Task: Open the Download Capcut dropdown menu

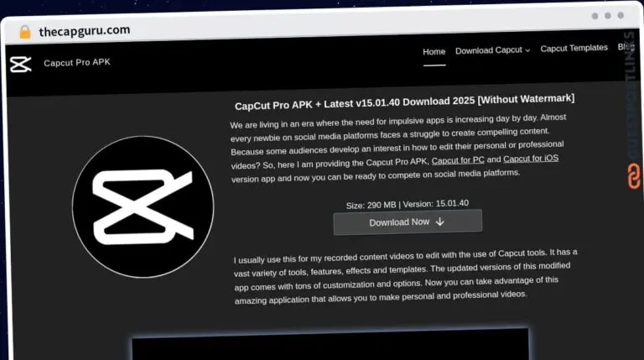Action: [492, 50]
